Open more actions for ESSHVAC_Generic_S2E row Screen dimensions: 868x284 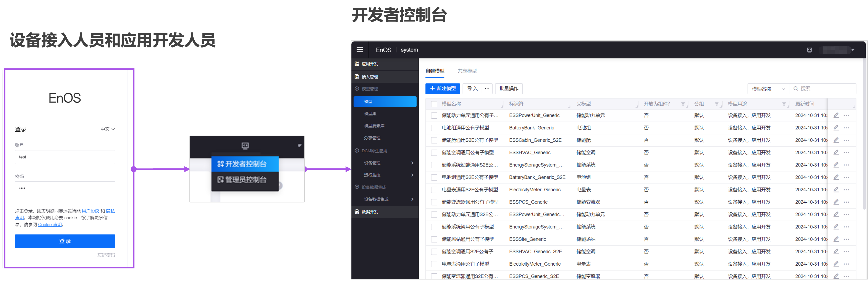(x=846, y=252)
